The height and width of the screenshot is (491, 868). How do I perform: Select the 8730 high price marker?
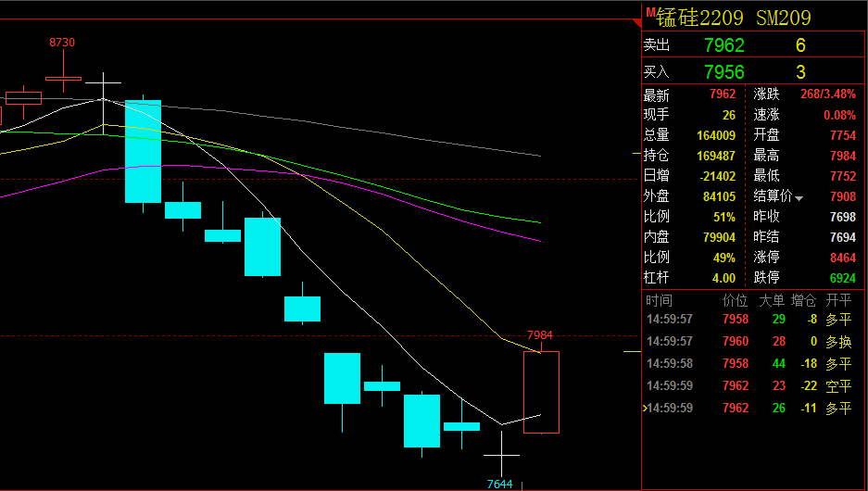tap(62, 43)
